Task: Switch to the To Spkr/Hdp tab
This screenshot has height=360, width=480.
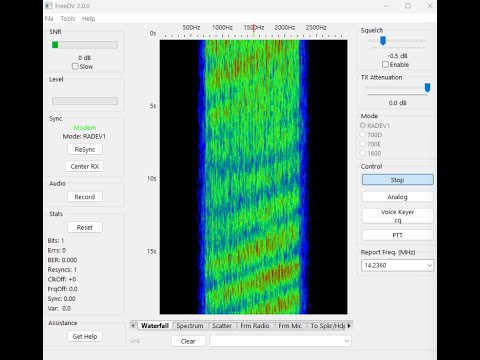Action: [x=328, y=326]
